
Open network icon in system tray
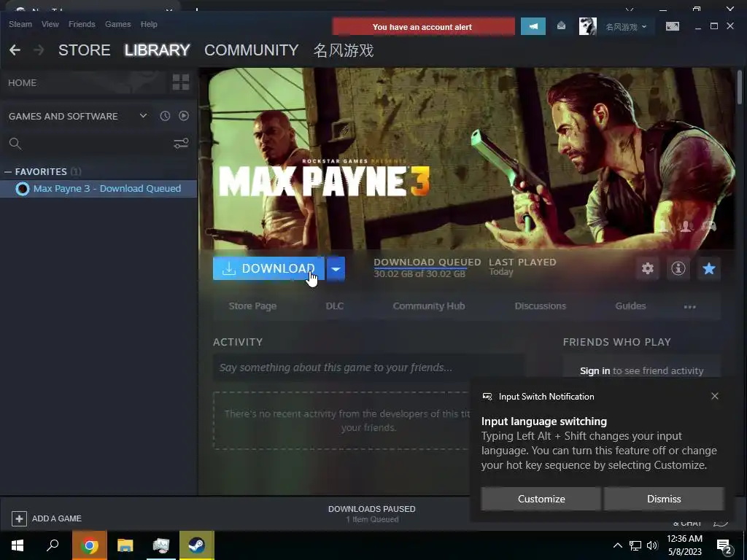coord(635,545)
